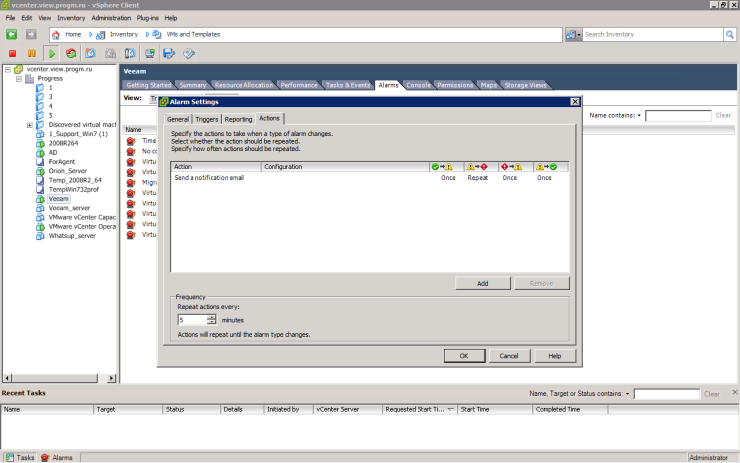The image size is (740, 463).
Task: Open the Name contains filter dropdown
Action: [639, 116]
